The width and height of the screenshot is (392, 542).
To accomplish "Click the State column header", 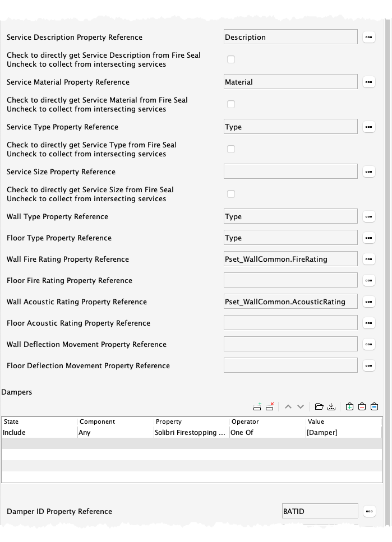I will pos(39,421).
